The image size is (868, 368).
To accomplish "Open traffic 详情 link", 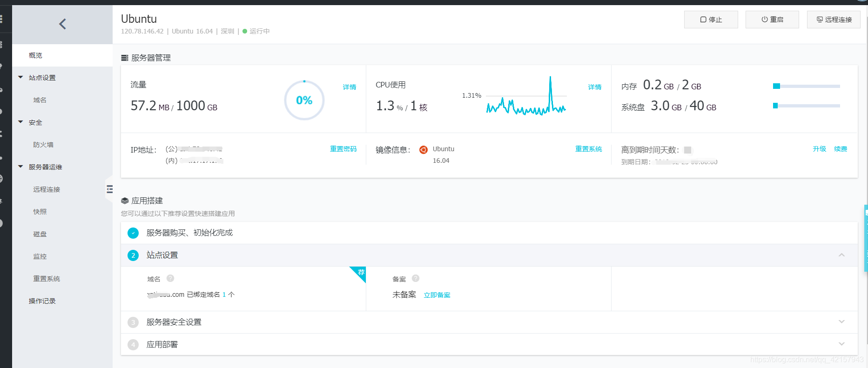I will [x=350, y=87].
